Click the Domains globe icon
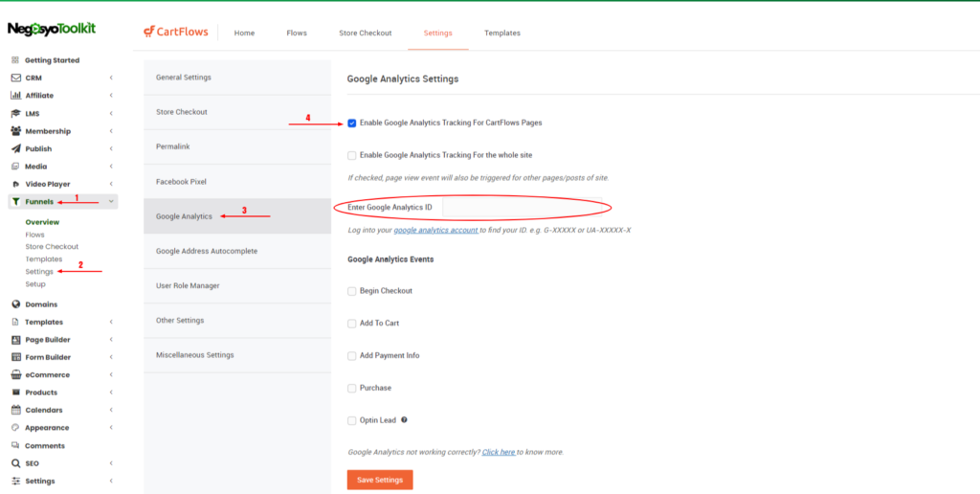980x494 pixels. 16,304
